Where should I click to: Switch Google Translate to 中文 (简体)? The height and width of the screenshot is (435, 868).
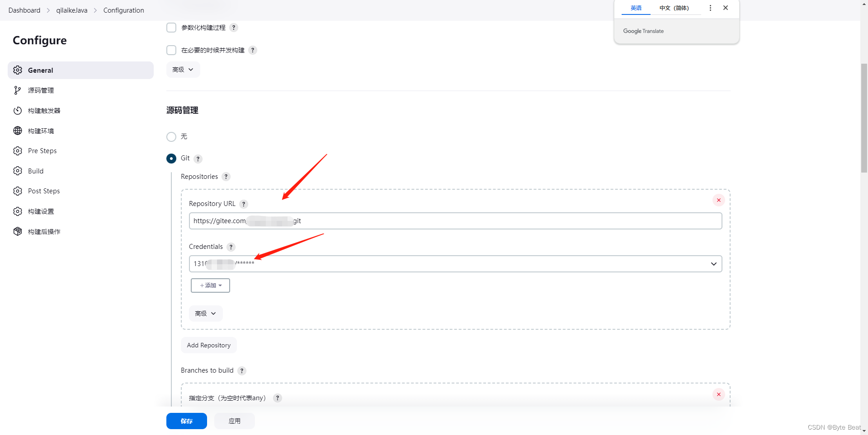point(674,8)
